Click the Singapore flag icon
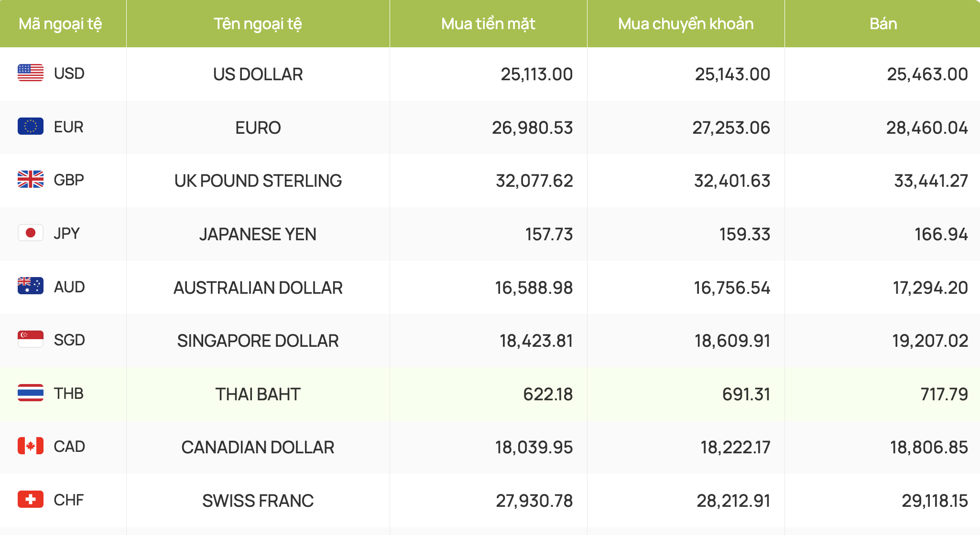This screenshot has height=535, width=980. pos(31,340)
